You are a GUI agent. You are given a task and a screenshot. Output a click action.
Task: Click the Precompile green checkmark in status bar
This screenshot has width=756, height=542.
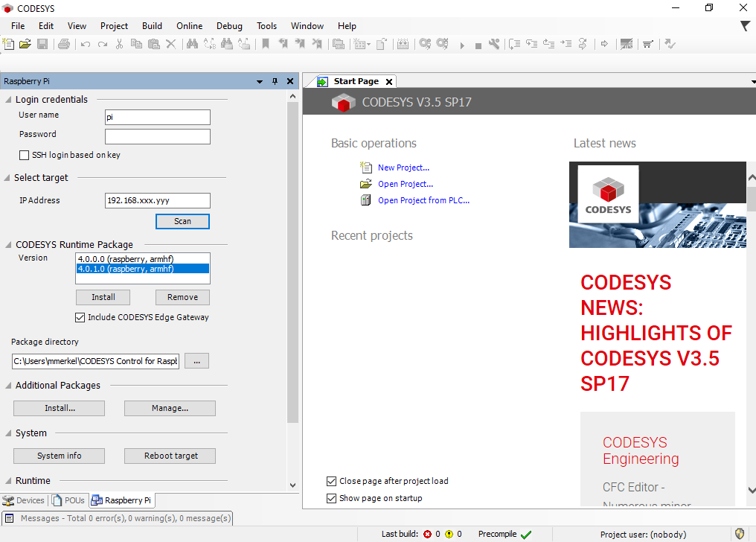coord(526,535)
